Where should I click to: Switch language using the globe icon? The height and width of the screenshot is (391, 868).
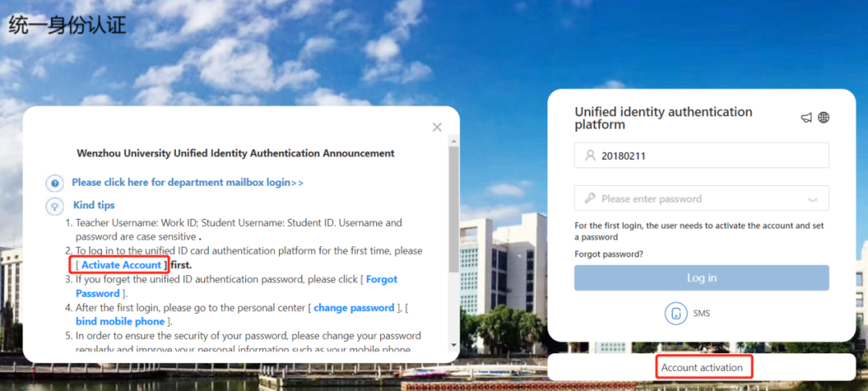point(824,117)
